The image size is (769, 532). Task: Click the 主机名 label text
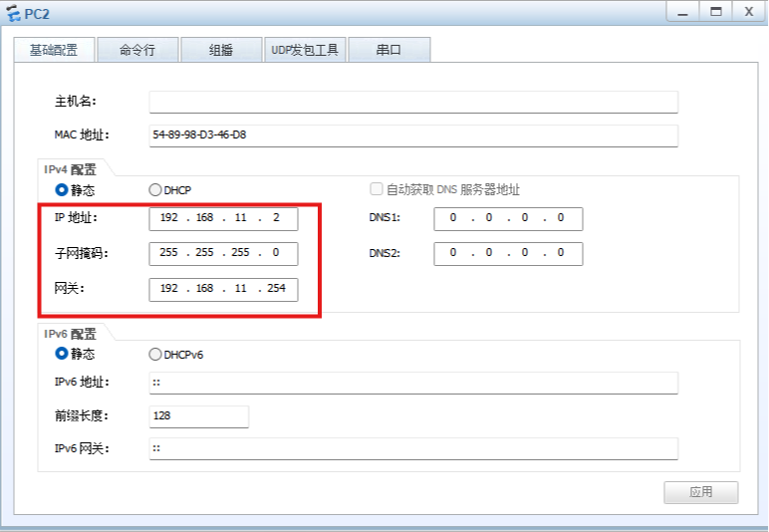point(76,102)
